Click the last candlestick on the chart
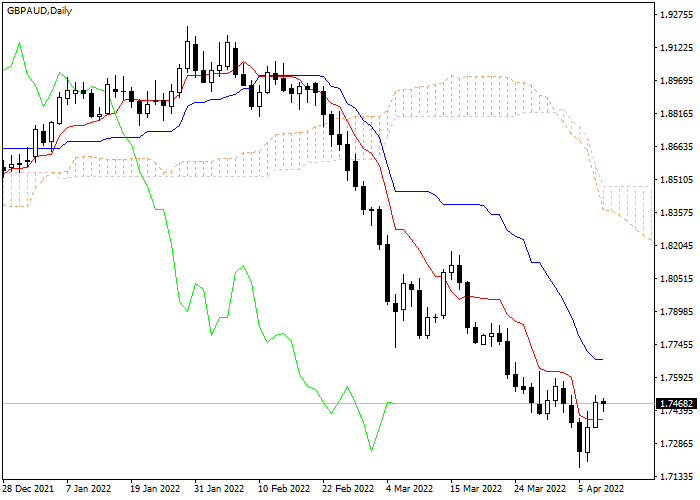 pos(604,403)
